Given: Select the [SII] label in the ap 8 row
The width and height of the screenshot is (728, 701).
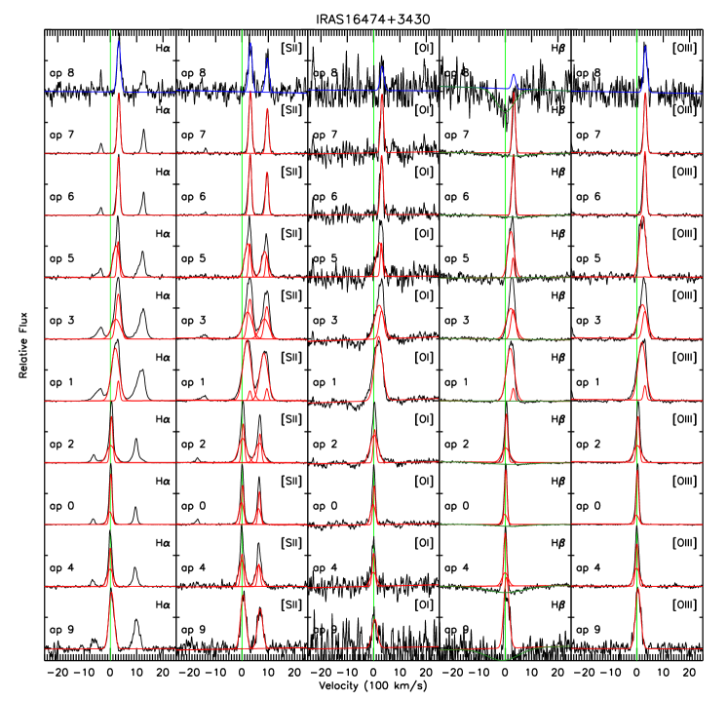Looking at the screenshot, I should pos(291,48).
